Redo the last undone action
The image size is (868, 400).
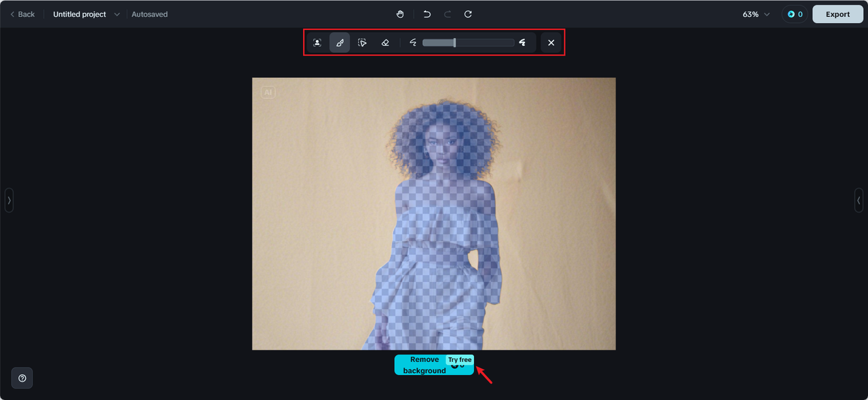448,14
